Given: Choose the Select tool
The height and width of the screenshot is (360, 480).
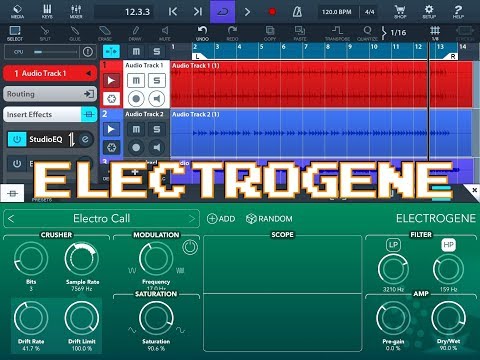Looking at the screenshot, I should 15,33.
